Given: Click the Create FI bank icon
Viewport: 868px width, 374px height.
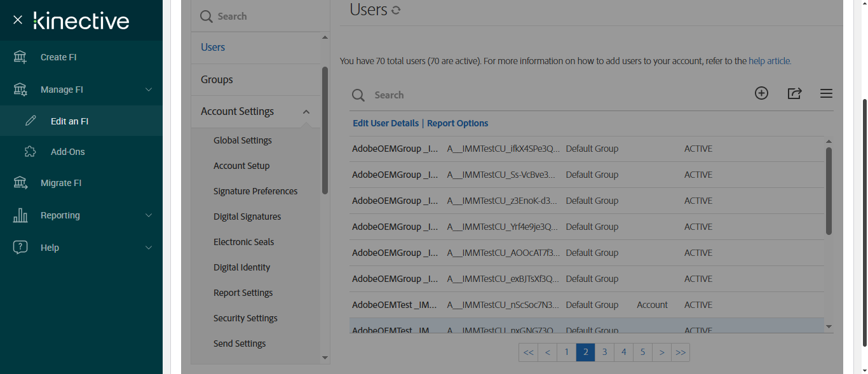Looking at the screenshot, I should (x=20, y=57).
